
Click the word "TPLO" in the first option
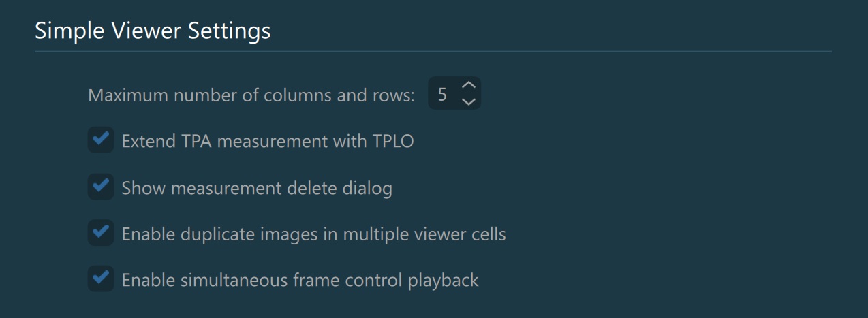click(393, 141)
